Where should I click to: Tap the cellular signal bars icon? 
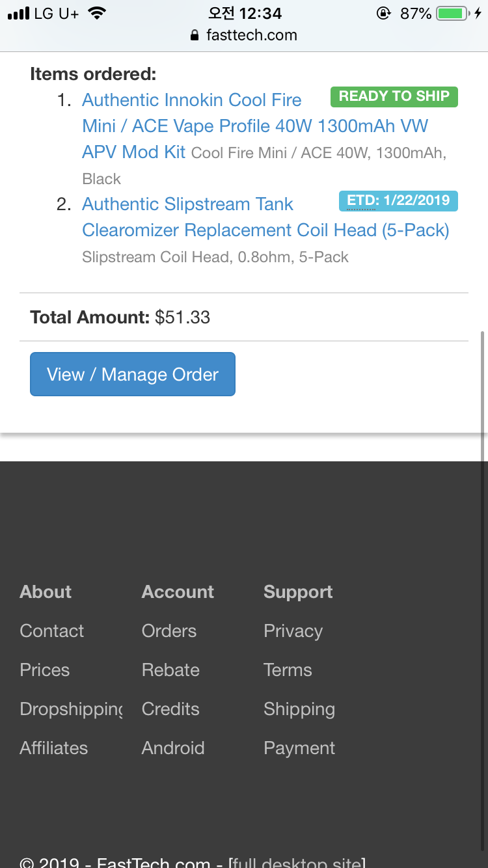pyautogui.click(x=18, y=14)
